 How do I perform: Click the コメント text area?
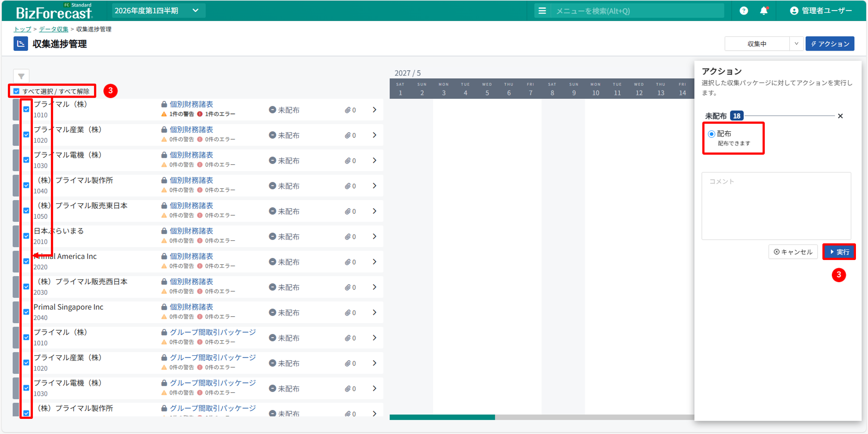tap(776, 206)
